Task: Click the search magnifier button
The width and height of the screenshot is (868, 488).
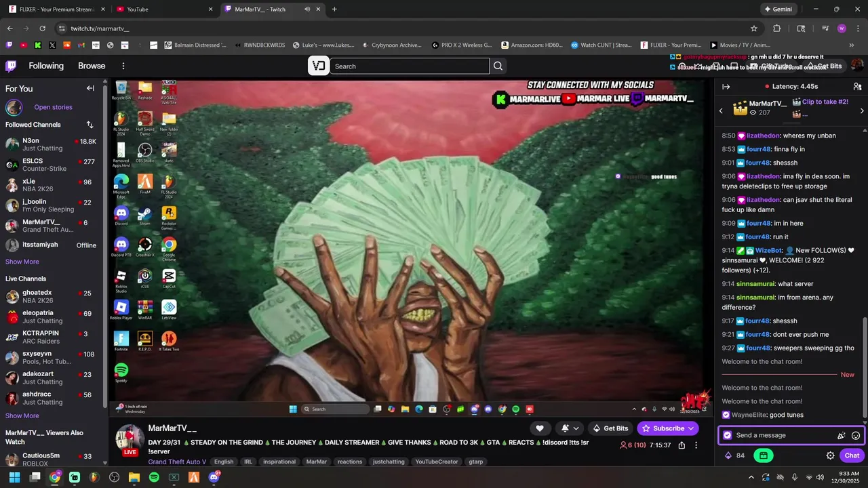Action: (x=498, y=66)
